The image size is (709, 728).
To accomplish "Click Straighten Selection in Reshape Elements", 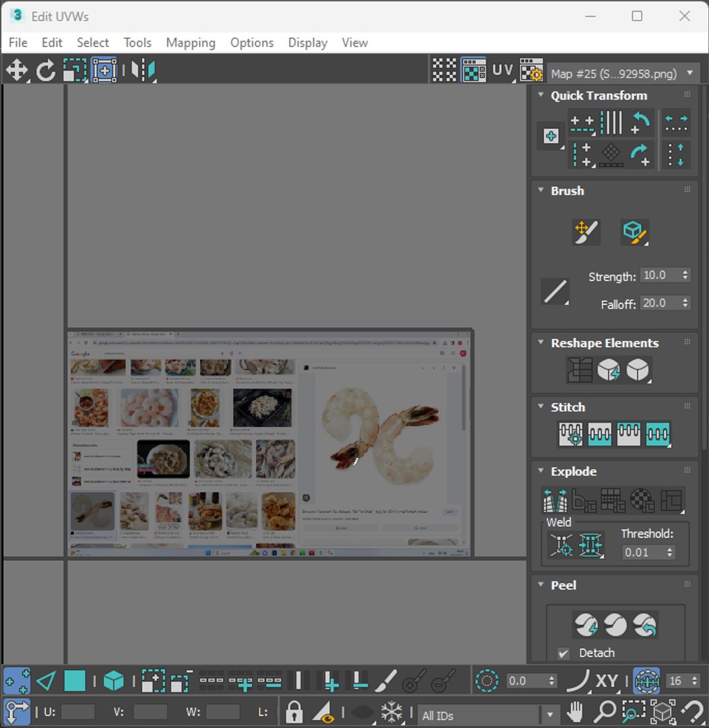I will (x=580, y=370).
